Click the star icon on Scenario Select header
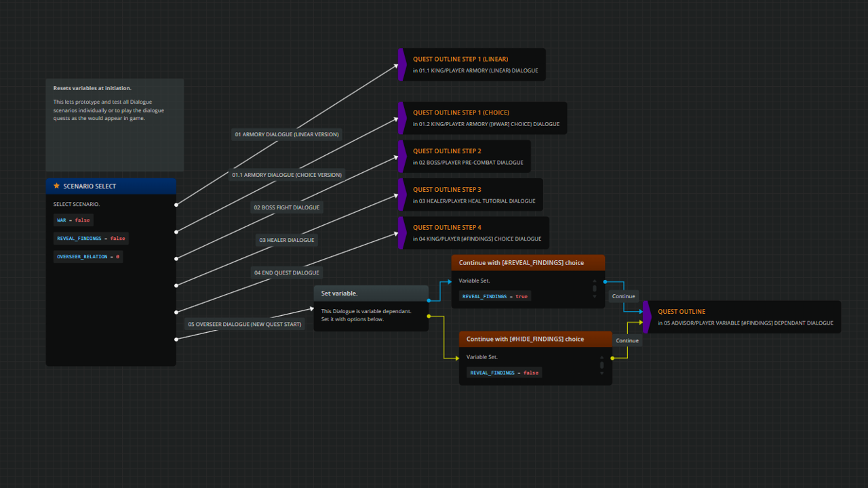868x488 pixels. [56, 186]
